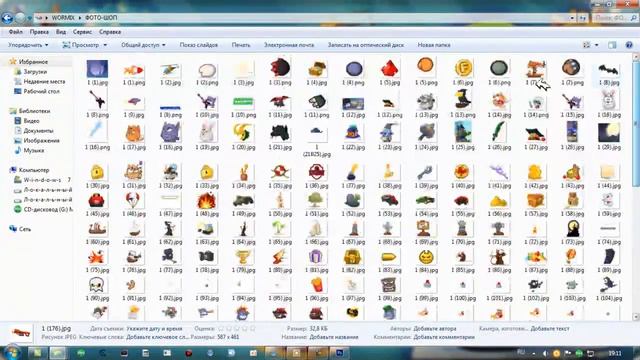Select the WORMIX breadcrumb in the address bar
This screenshot has width=640, height=360.
pyautogui.click(x=63, y=18)
